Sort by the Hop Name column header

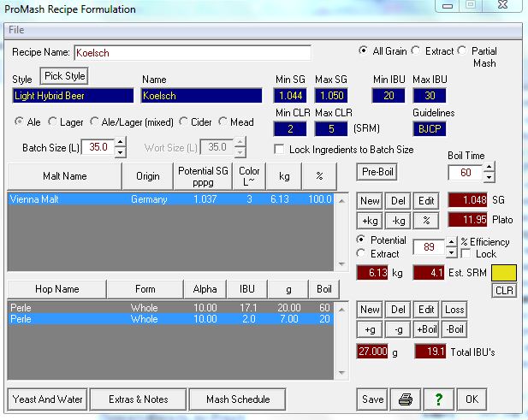pyautogui.click(x=56, y=288)
